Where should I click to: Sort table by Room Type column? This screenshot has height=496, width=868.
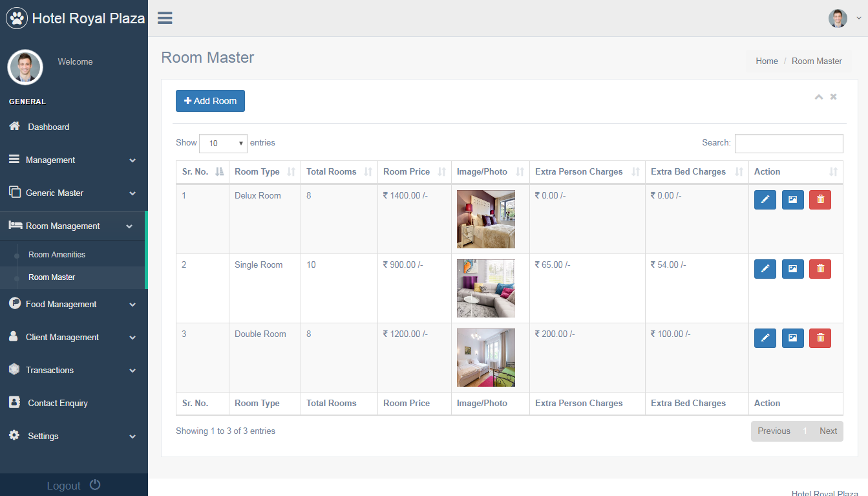pos(265,172)
